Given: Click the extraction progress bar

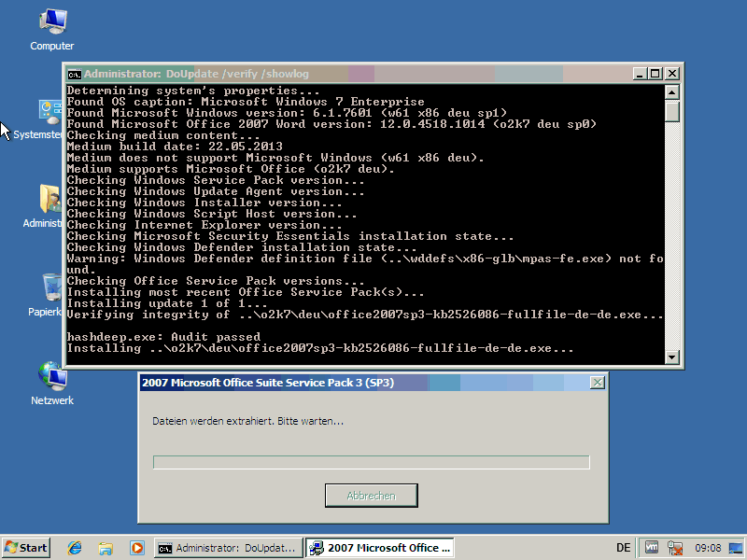Looking at the screenshot, I should [x=371, y=462].
